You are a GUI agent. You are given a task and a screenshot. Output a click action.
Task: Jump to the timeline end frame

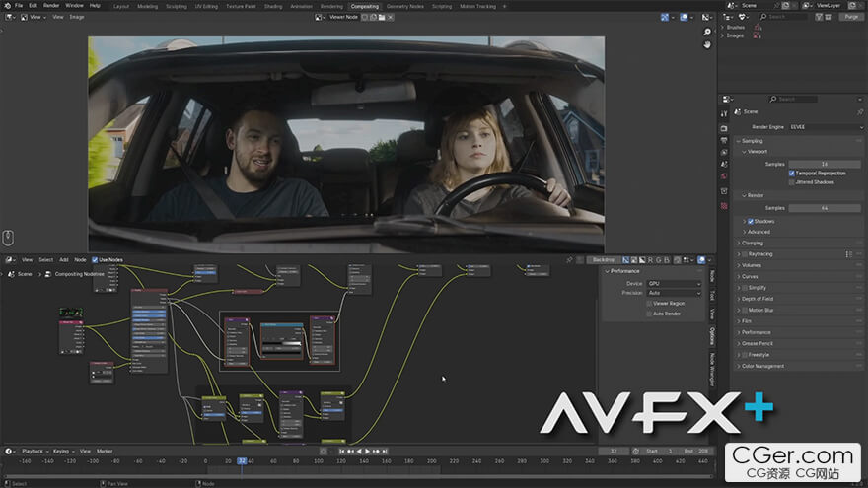(x=384, y=452)
